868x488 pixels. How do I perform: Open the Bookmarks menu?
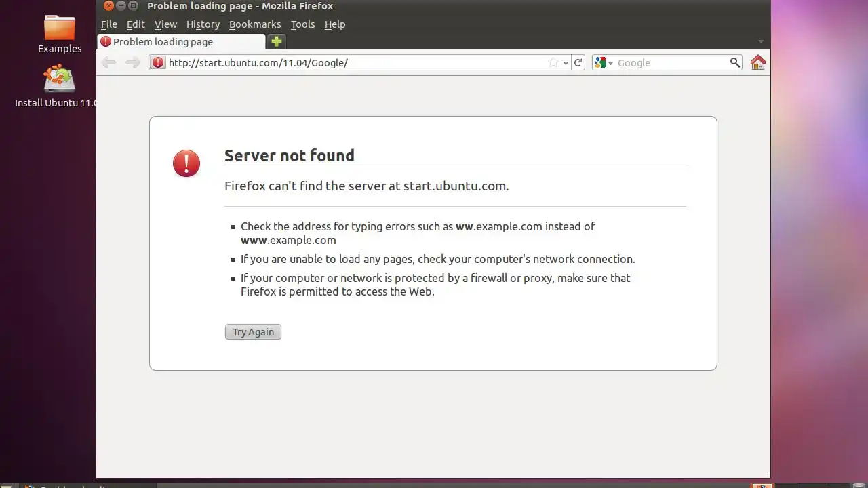[255, 24]
